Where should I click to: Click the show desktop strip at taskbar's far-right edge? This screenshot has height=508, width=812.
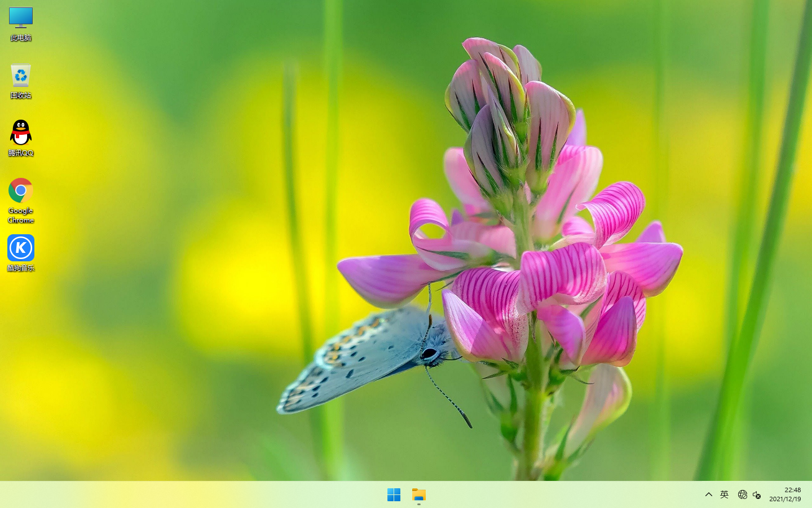[810, 495]
